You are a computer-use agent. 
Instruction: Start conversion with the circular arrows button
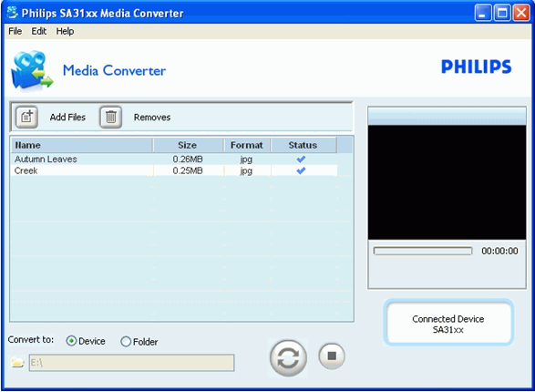(x=288, y=358)
